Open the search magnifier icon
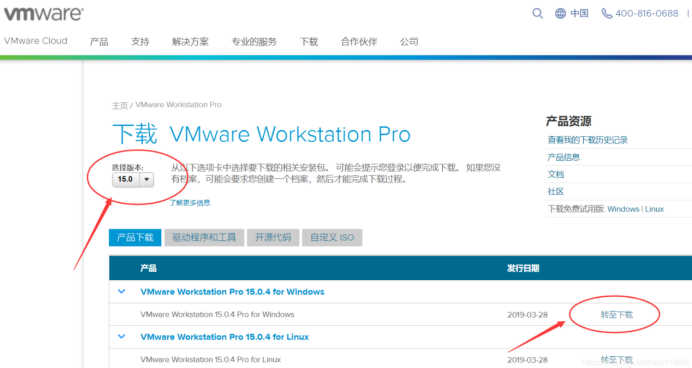Image resolution: width=692 pixels, height=368 pixels. click(537, 14)
